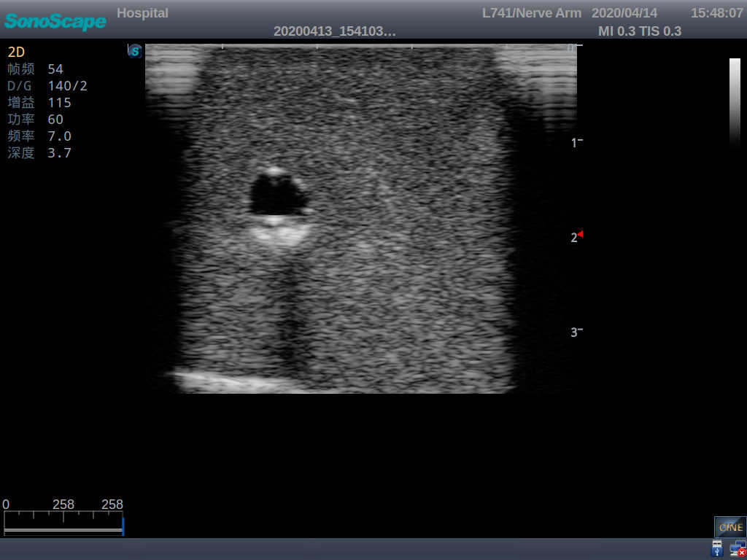Click the USB device icon in system tray
This screenshot has height=560, width=747.
(716, 548)
